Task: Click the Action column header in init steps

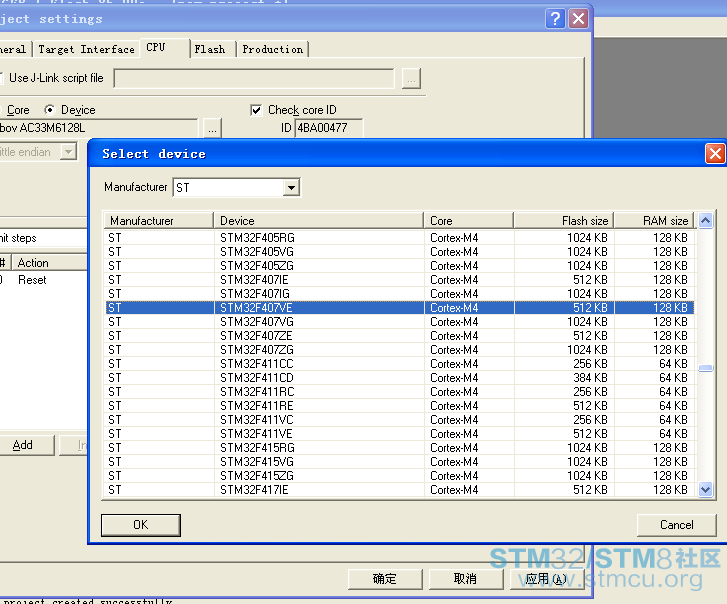Action: click(49, 263)
